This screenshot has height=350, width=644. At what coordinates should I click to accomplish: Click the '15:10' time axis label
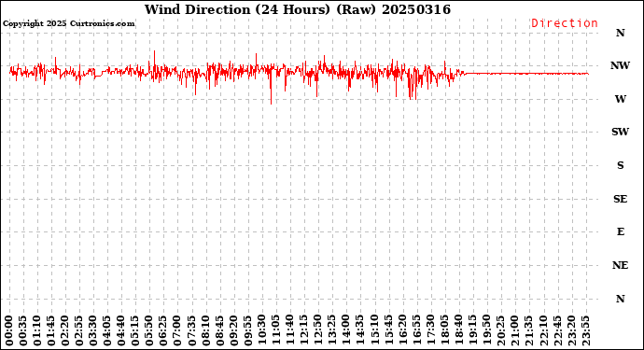pos(374,331)
